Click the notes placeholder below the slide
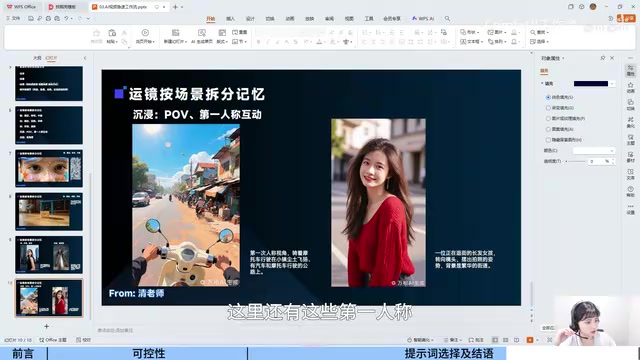This screenshot has width=640, height=360. coord(116,330)
